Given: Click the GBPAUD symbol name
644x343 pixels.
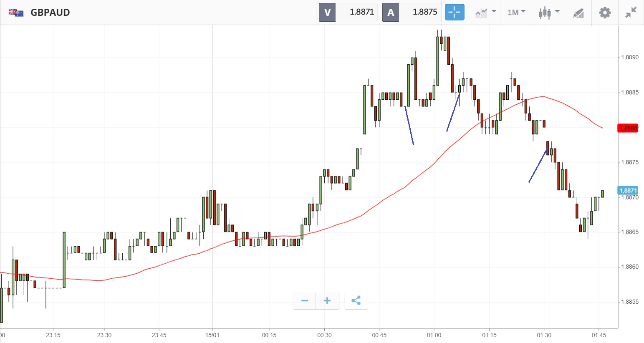Looking at the screenshot, I should (50, 13).
